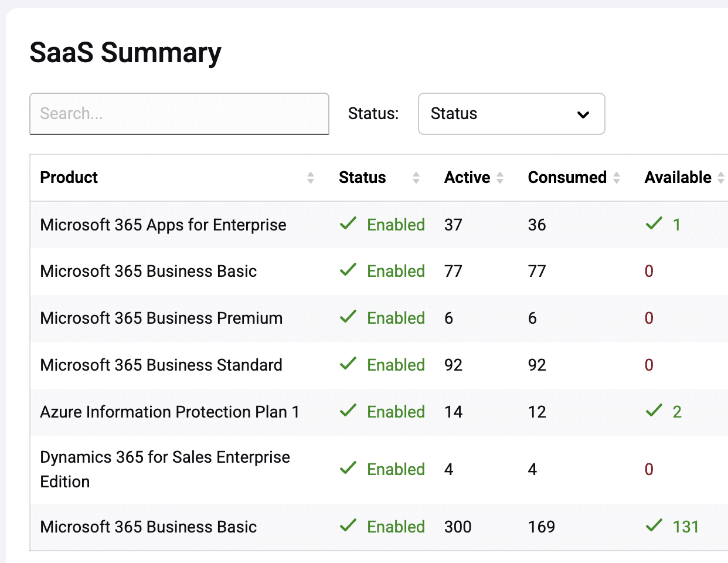The width and height of the screenshot is (728, 563).
Task: Click available checkmark in Microsoft 365 Apps for Enterprise row
Action: point(654,223)
